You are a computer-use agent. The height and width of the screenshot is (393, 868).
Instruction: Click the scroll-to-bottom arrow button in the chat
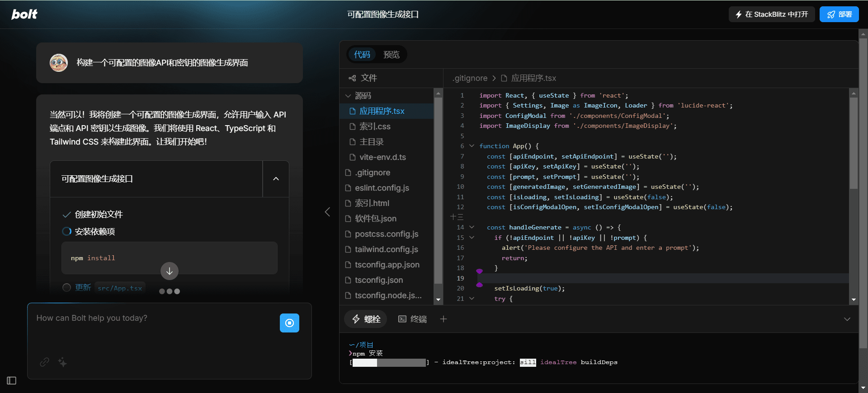(170, 271)
